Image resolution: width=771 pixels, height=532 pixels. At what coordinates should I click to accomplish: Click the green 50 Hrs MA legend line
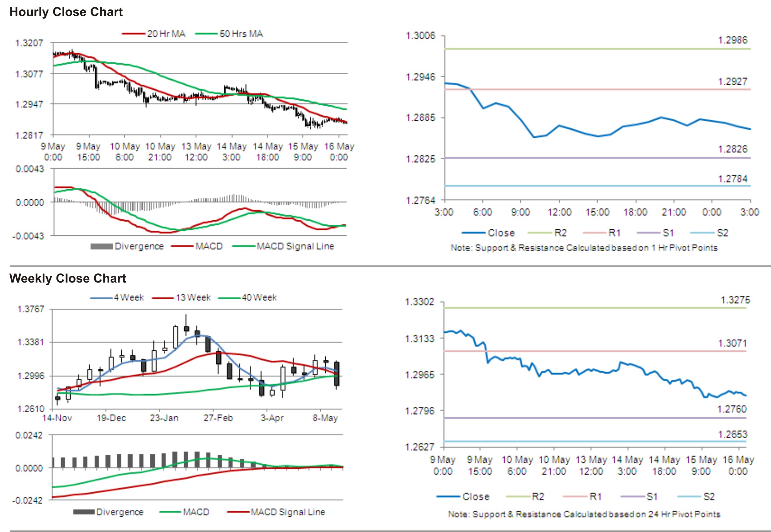coord(206,34)
